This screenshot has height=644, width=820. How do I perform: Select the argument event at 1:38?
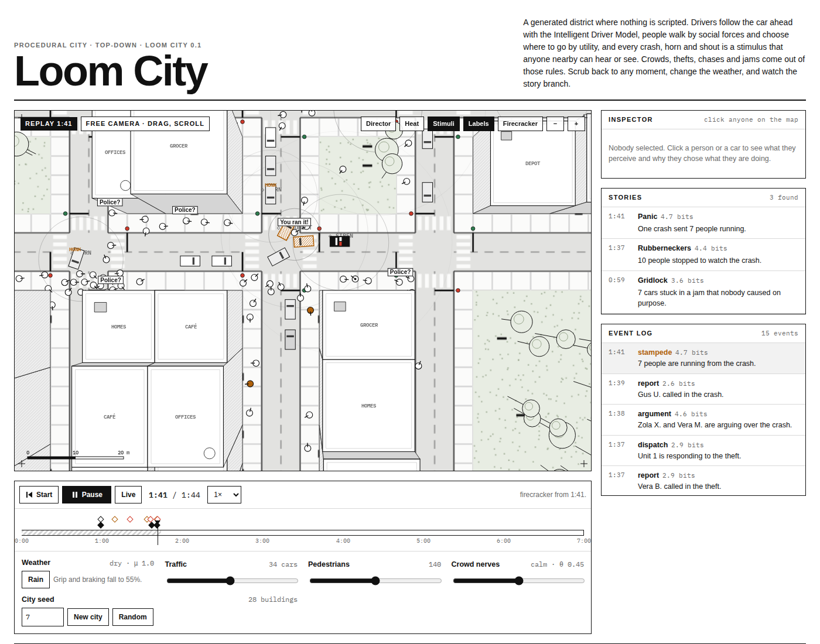coord(703,419)
